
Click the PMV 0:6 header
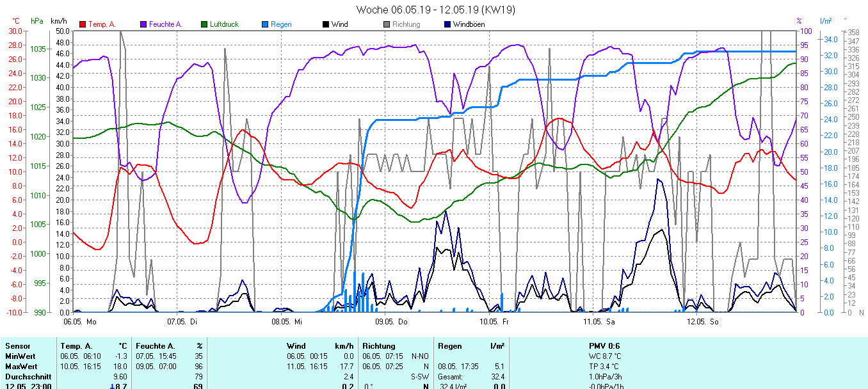tap(604, 346)
